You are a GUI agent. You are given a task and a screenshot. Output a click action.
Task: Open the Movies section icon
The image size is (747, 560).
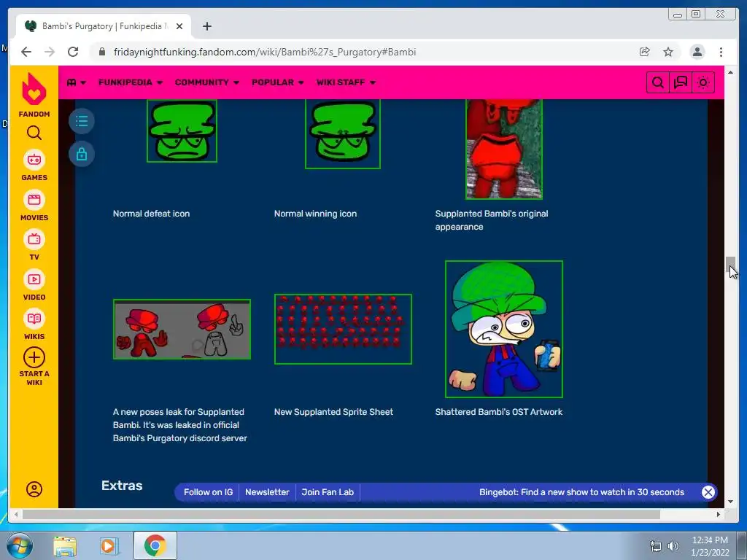pos(34,200)
